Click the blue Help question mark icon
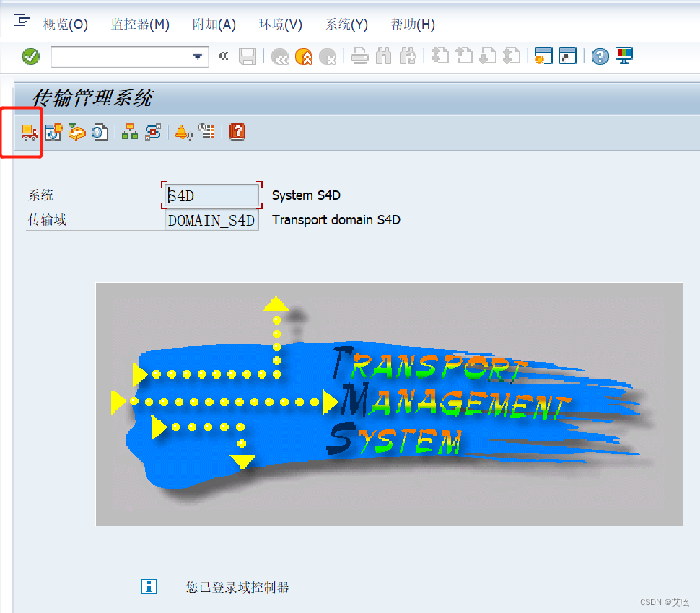700x613 pixels. [600, 56]
